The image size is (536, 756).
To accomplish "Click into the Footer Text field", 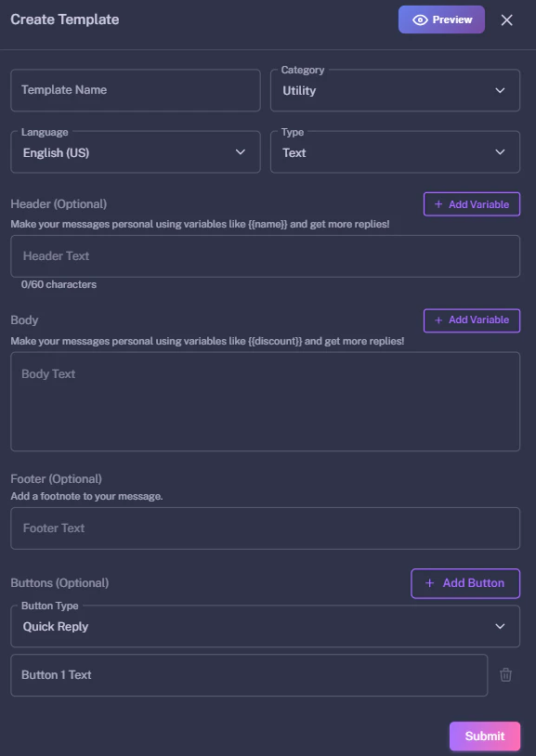I will [x=265, y=527].
